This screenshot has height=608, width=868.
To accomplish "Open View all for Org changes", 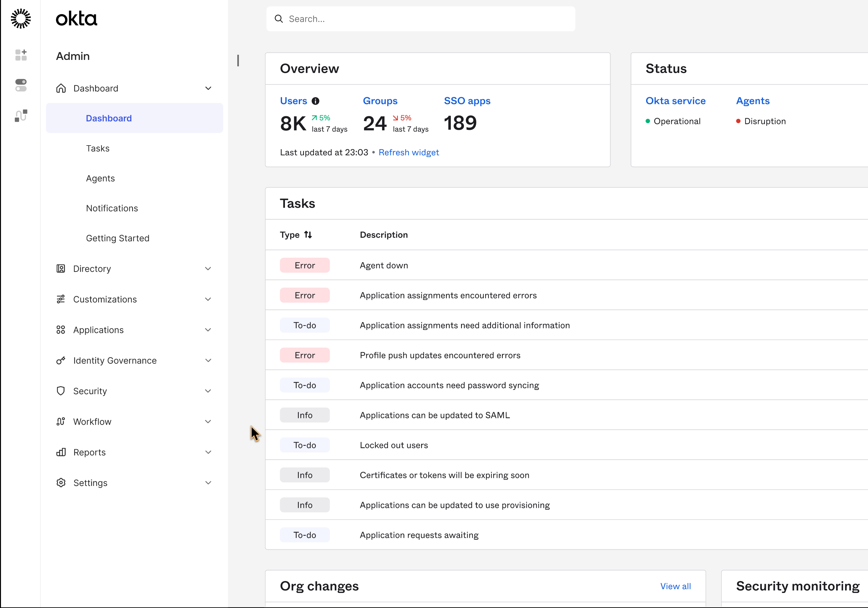I will (x=675, y=586).
